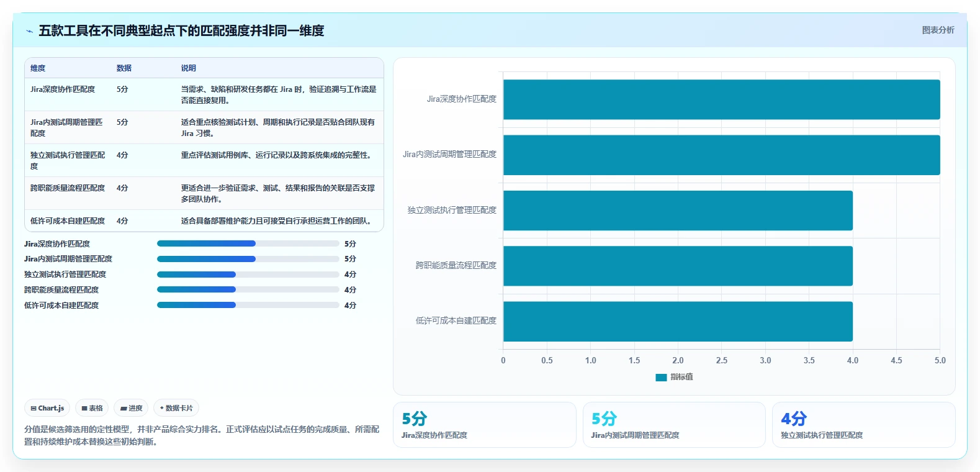The height and width of the screenshot is (472, 980).
Task: Open the 5分 Jira内测试周期管理匹配度 data card
Action: tap(674, 425)
